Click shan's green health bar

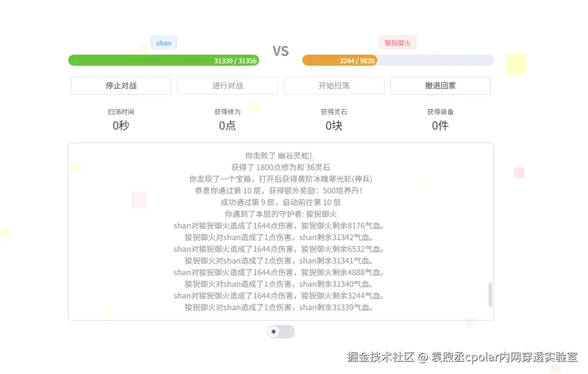pyautogui.click(x=163, y=60)
